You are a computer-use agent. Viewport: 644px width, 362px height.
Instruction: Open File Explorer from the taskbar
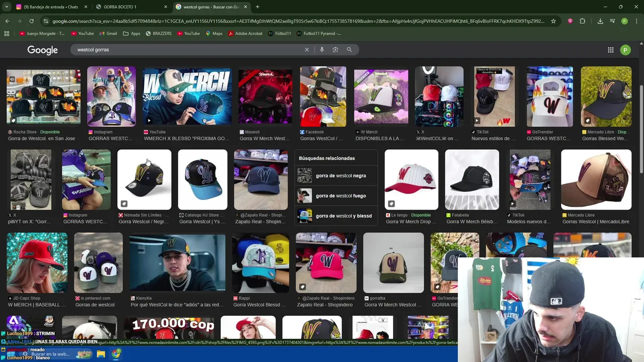[x=101, y=354]
